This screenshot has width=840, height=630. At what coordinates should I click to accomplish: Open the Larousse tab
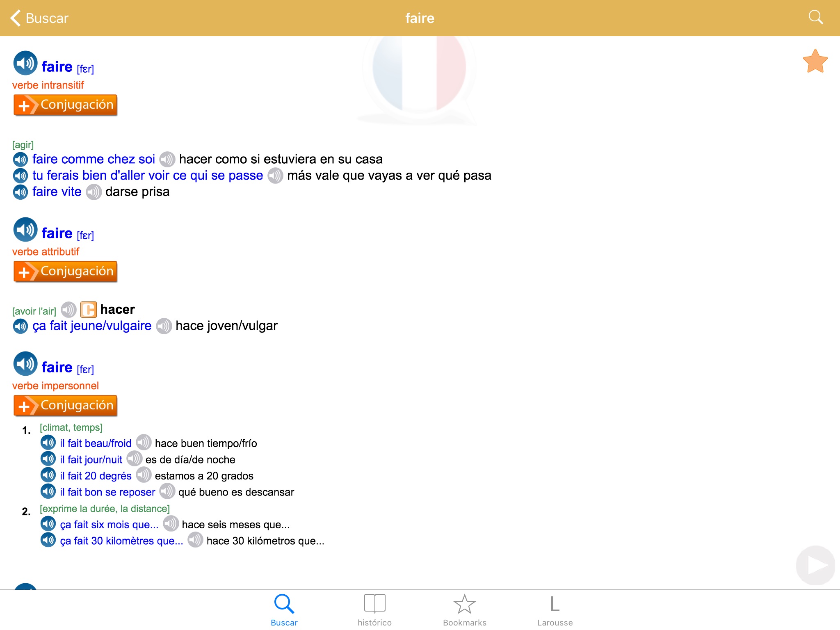555,610
